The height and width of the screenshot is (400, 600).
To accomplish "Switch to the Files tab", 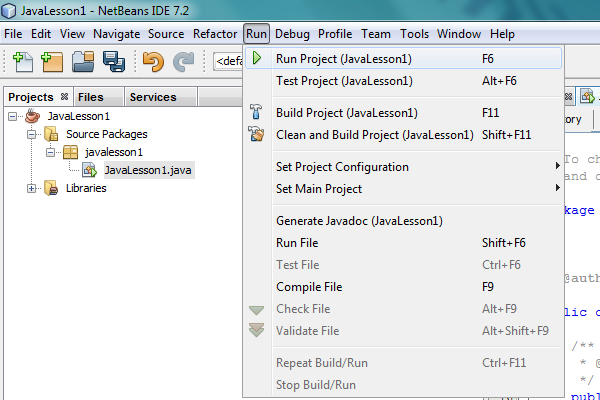I will 99,97.
